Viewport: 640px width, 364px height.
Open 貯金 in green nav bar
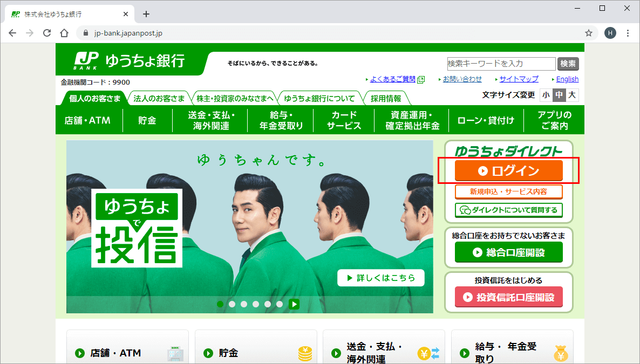tap(147, 120)
